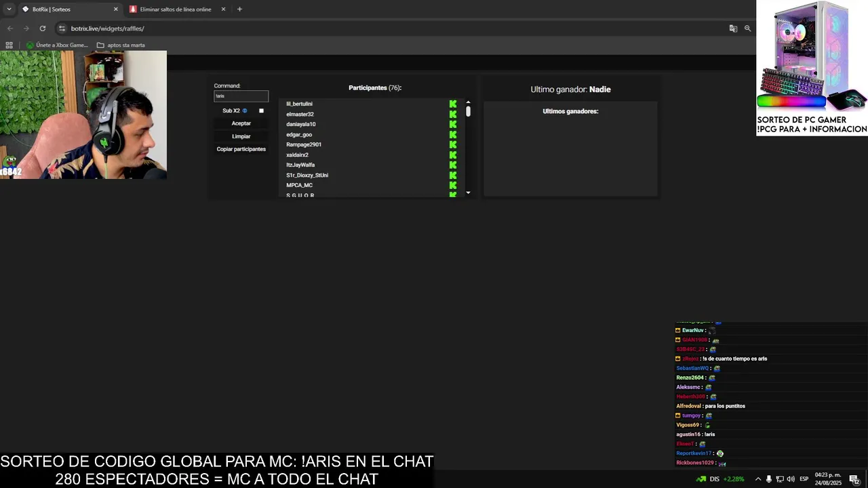Select participant daniayala10
868x488 pixels.
click(x=300, y=124)
